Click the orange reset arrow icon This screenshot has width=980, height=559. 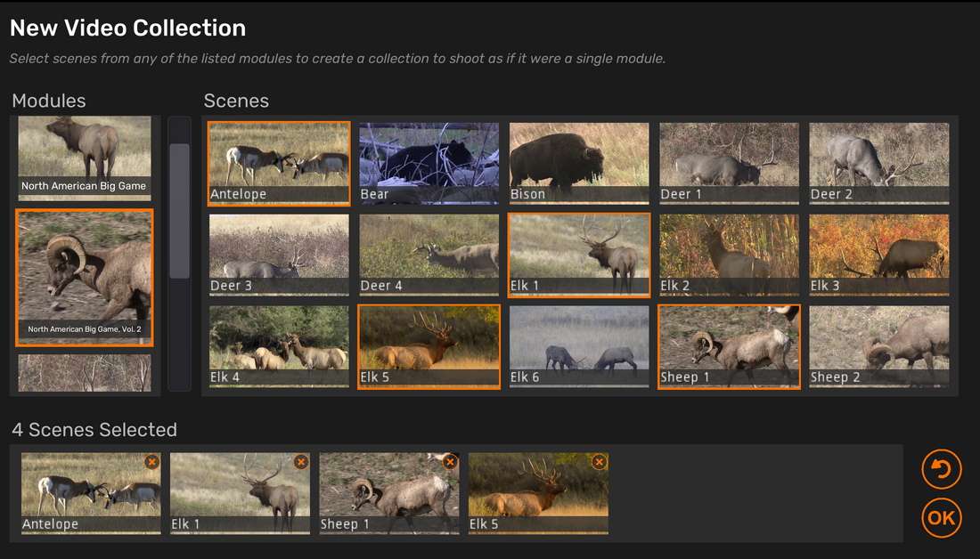(x=941, y=469)
